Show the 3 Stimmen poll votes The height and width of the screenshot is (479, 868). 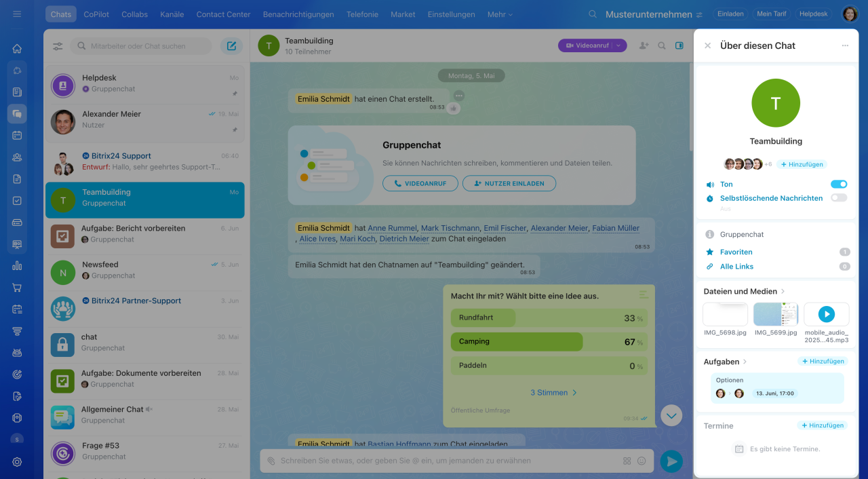pos(553,392)
